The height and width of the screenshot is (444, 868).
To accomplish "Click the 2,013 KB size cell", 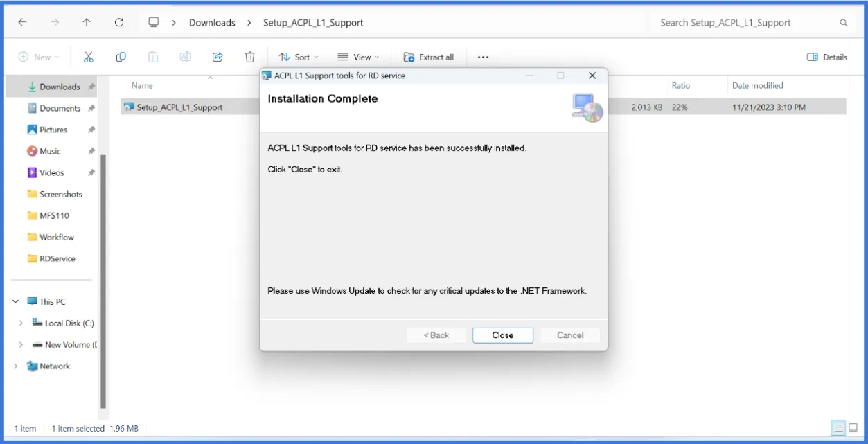I will pos(647,107).
